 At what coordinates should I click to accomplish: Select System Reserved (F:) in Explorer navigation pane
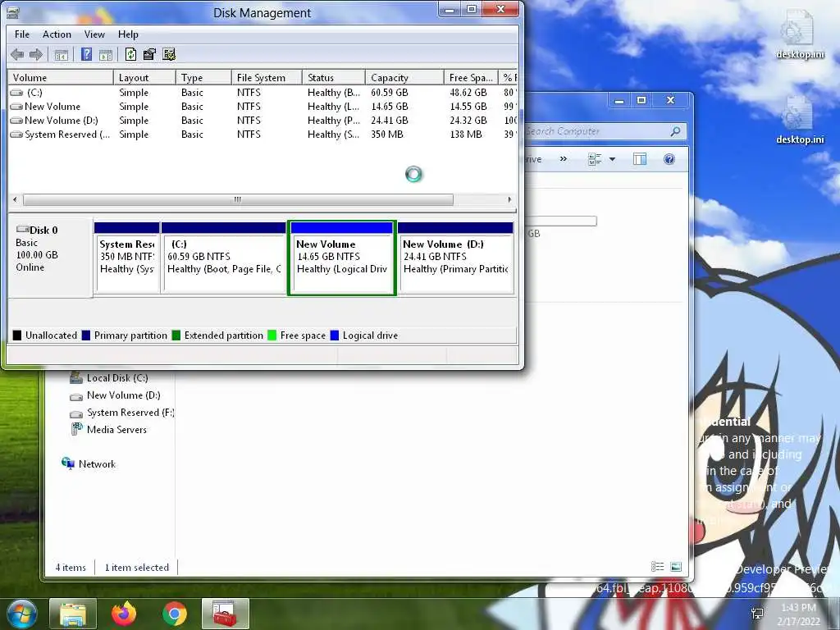point(121,413)
